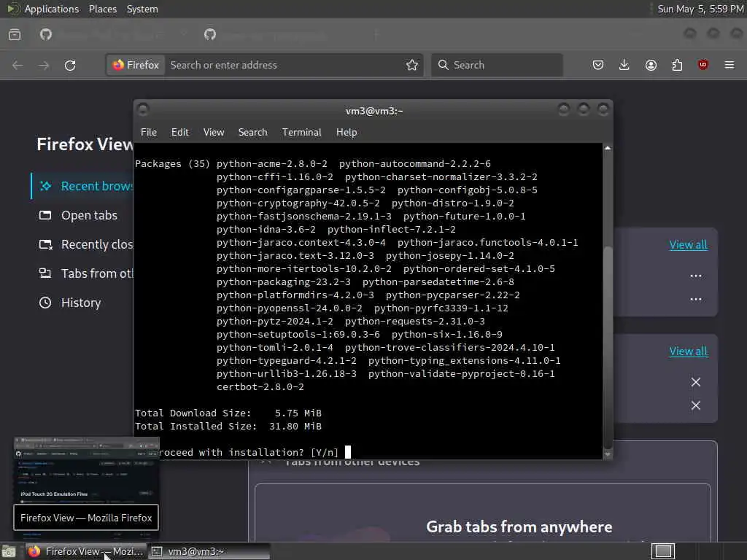Open terminal Search menu

tap(252, 133)
